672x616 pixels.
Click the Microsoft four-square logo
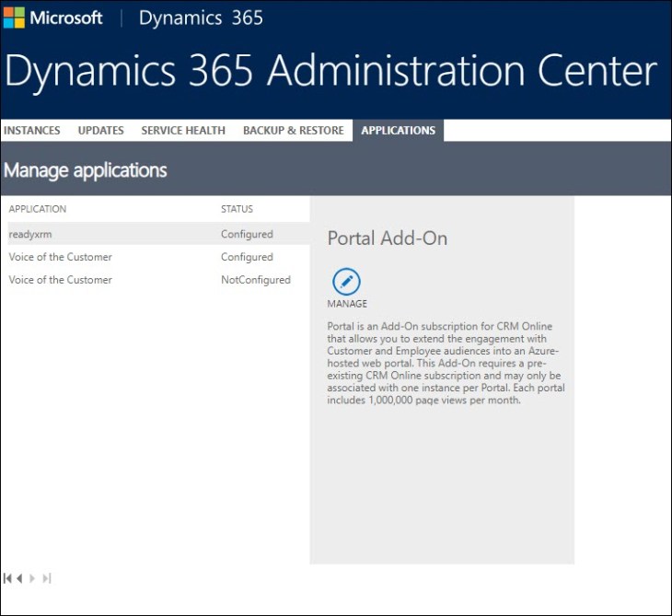coord(14,17)
